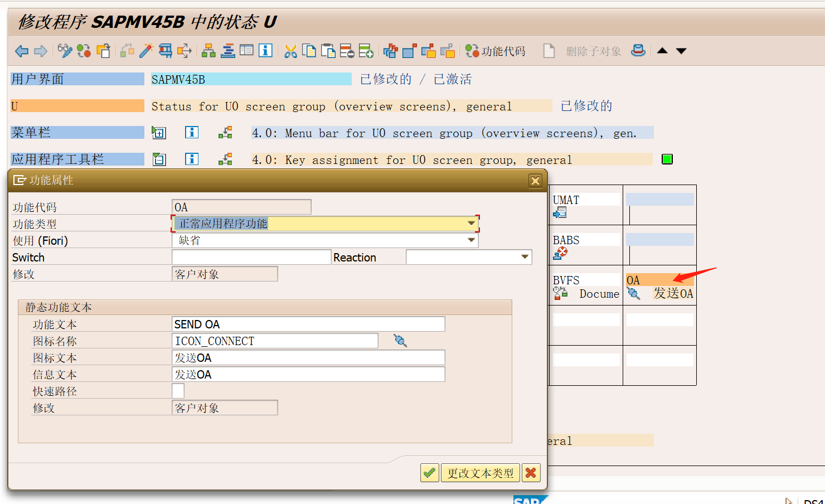
Task: Click the orange U status field
Action: coord(77,106)
